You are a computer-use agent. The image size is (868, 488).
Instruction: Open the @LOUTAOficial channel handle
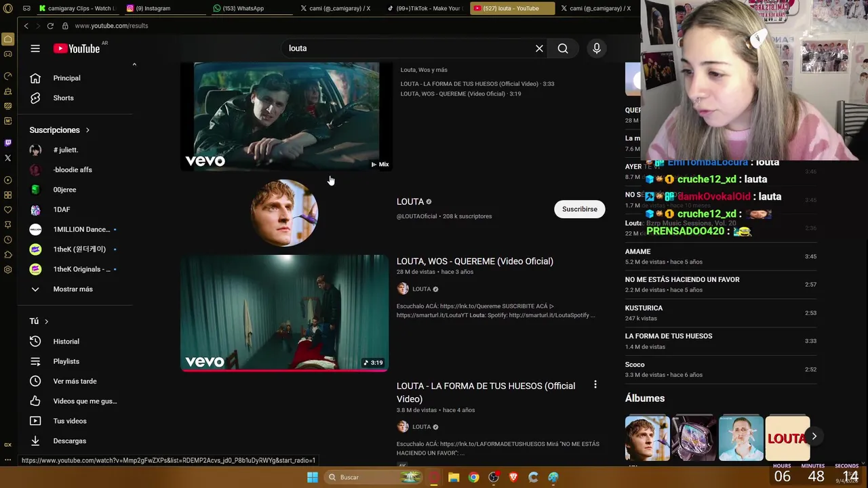(x=416, y=216)
